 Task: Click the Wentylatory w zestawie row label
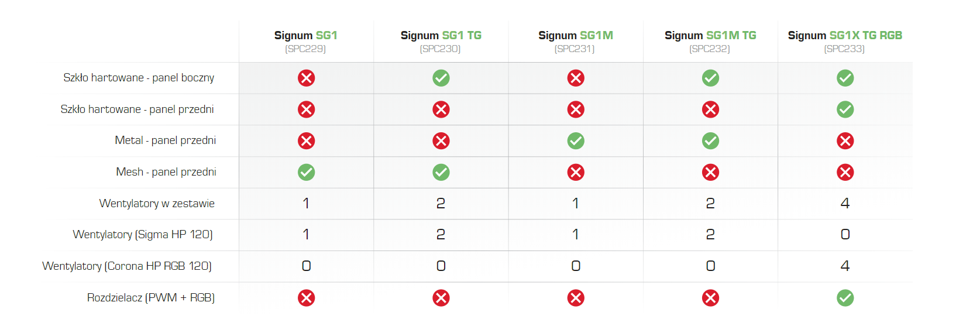[157, 204]
